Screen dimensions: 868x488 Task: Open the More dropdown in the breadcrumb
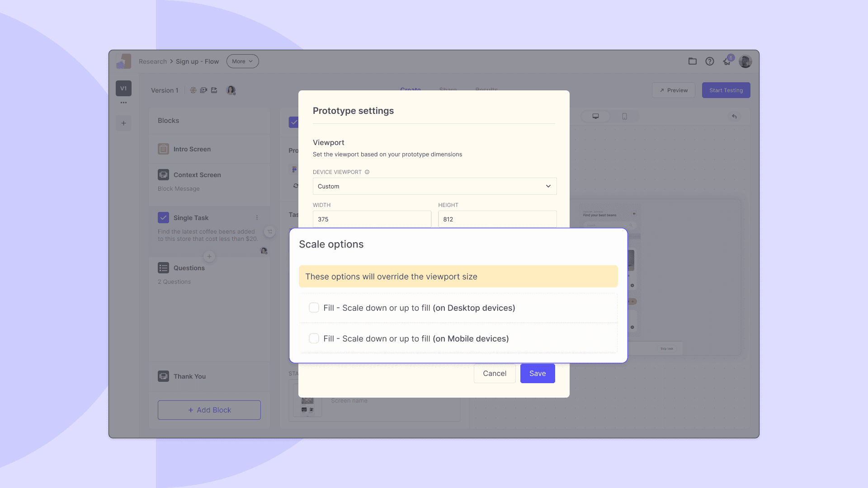242,61
